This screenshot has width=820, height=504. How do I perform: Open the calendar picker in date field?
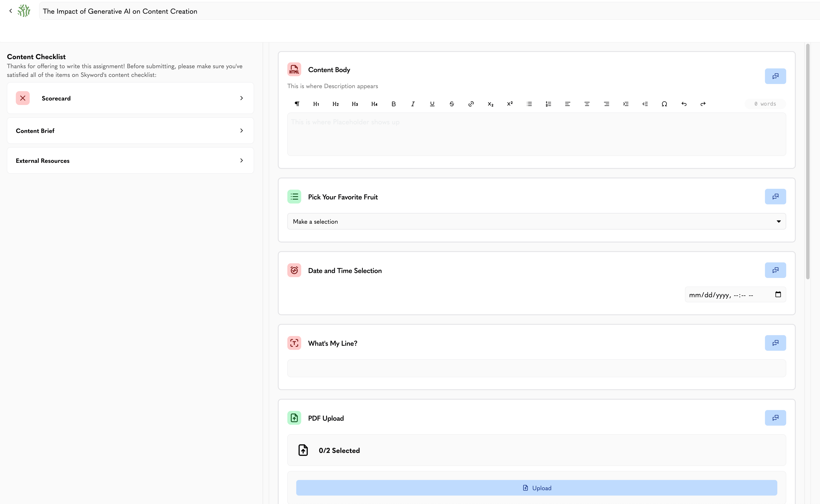(778, 294)
